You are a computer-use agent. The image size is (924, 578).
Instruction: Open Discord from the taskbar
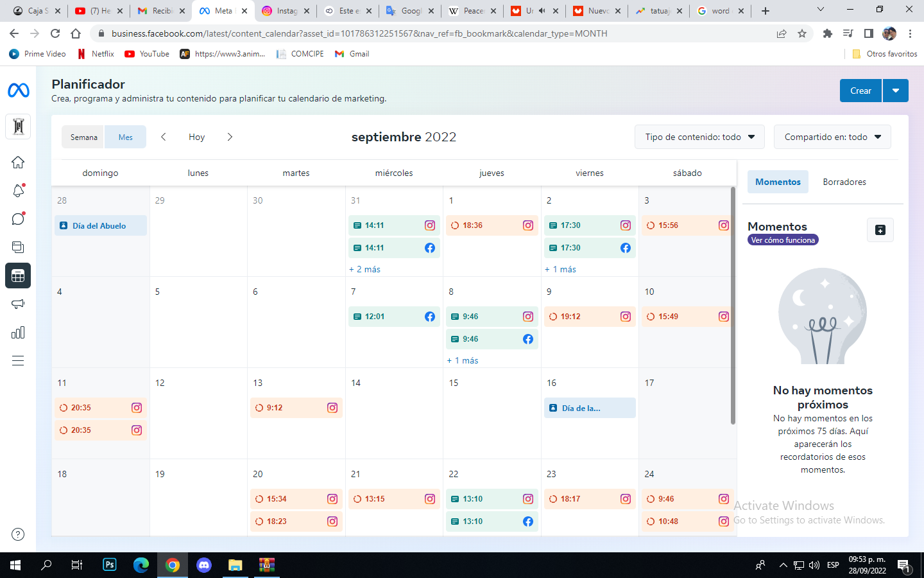click(x=204, y=565)
